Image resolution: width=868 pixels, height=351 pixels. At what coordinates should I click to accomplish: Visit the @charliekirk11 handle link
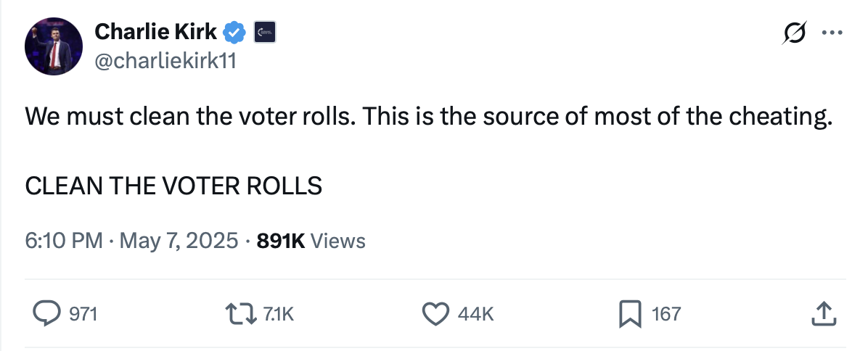(165, 62)
